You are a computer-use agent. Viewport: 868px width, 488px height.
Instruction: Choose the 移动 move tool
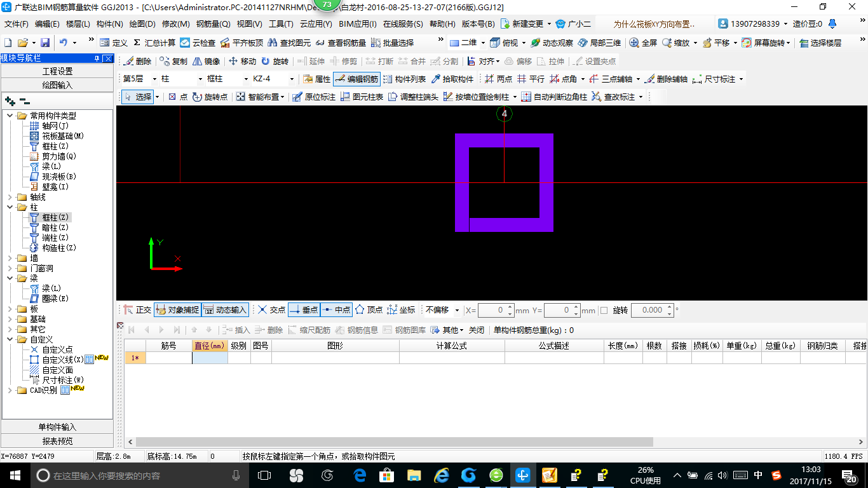point(242,62)
